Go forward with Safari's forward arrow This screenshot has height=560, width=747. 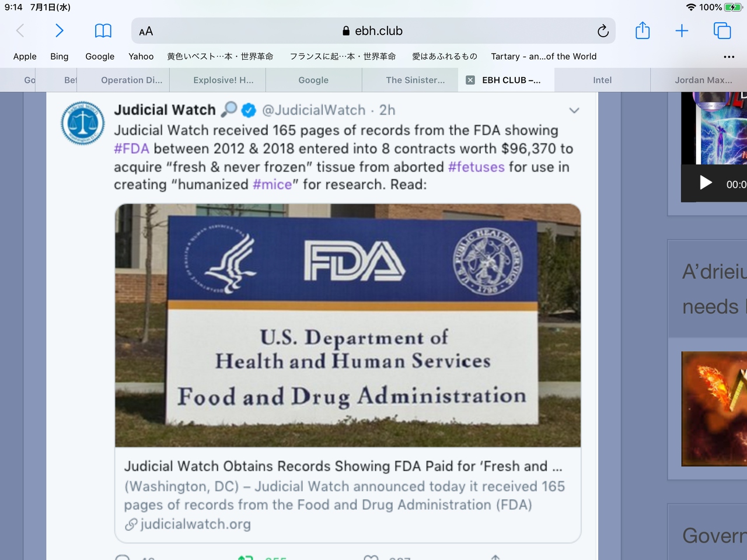(x=59, y=30)
